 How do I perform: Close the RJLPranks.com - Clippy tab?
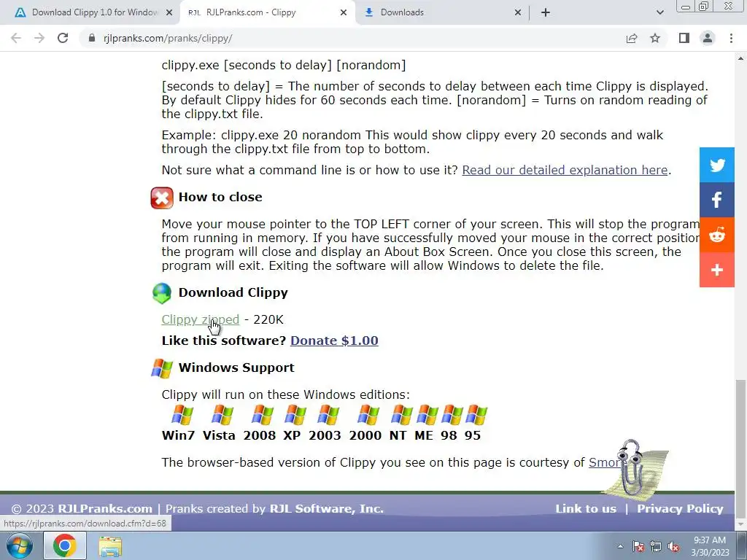[x=344, y=12]
